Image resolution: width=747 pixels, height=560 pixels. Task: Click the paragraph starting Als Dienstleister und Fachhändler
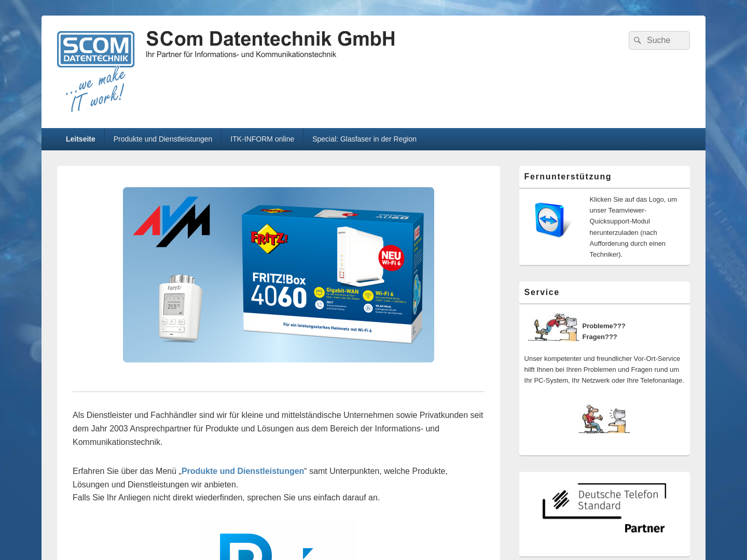(278, 428)
